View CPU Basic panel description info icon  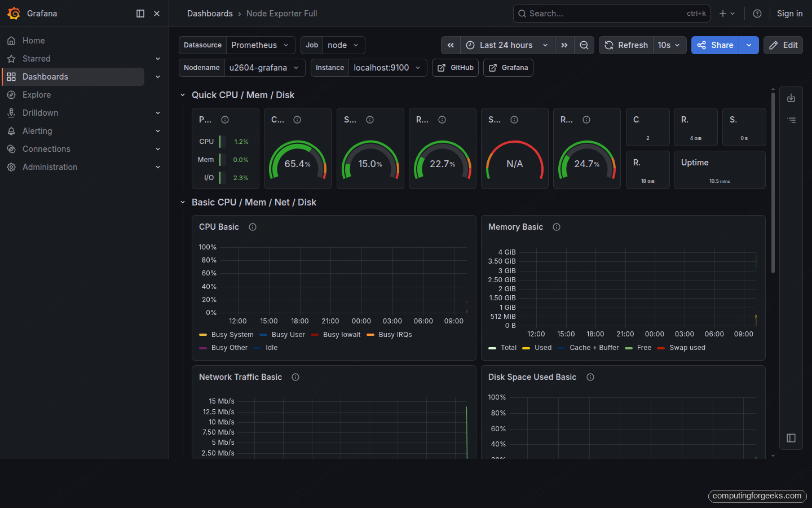point(252,227)
